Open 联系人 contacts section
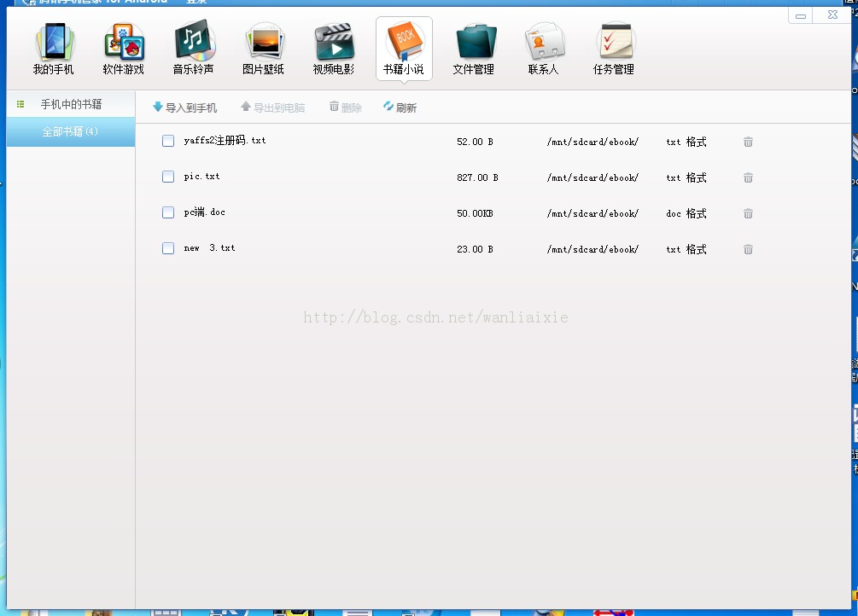The height and width of the screenshot is (616, 858). point(544,48)
